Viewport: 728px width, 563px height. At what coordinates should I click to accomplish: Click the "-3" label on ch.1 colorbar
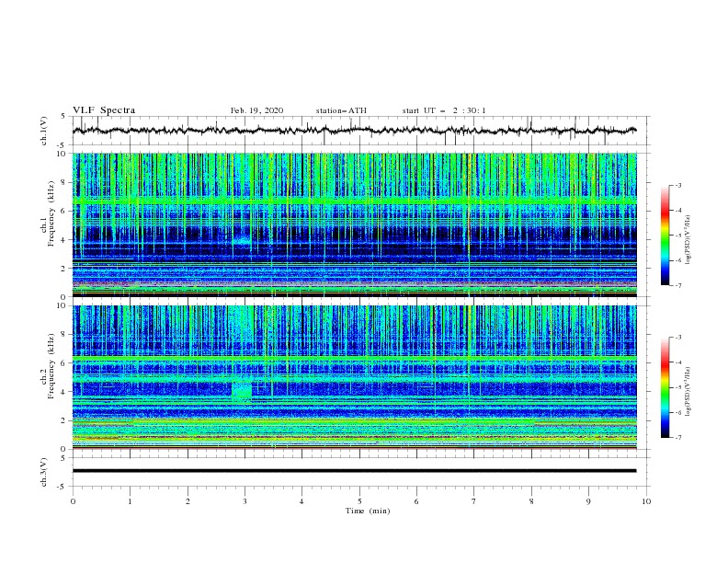point(678,185)
